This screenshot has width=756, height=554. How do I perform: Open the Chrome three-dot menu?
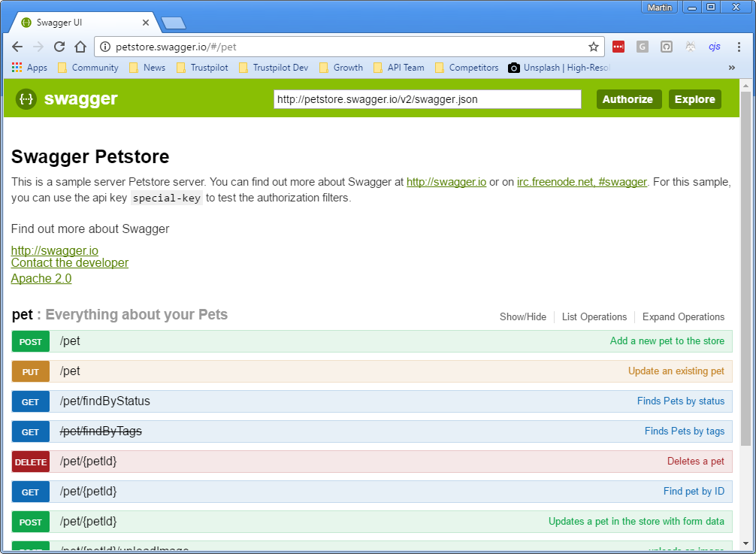pyautogui.click(x=739, y=47)
